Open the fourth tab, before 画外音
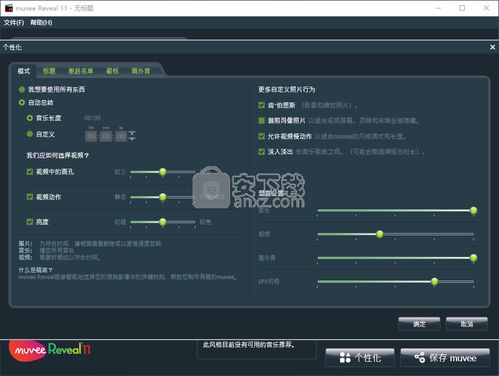 112,71
